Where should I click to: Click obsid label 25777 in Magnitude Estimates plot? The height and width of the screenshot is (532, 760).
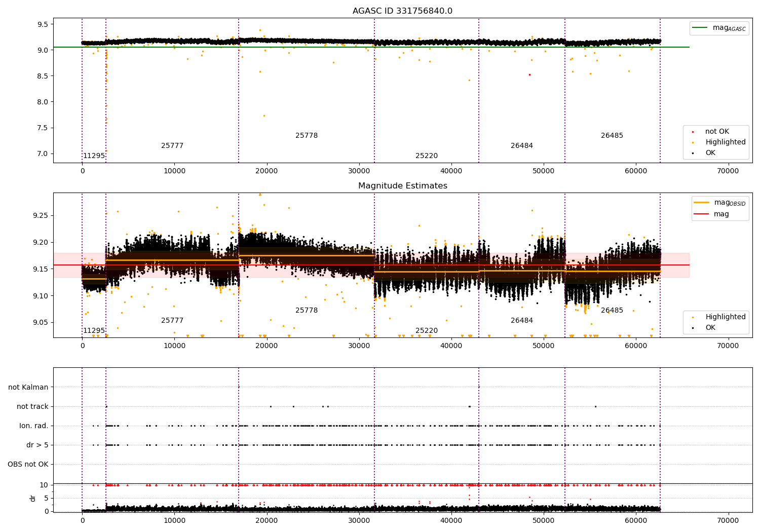pos(172,321)
